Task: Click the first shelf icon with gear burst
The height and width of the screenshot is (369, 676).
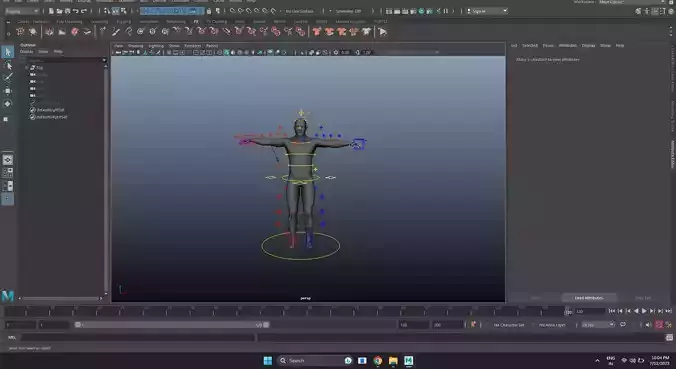Action: (20, 31)
